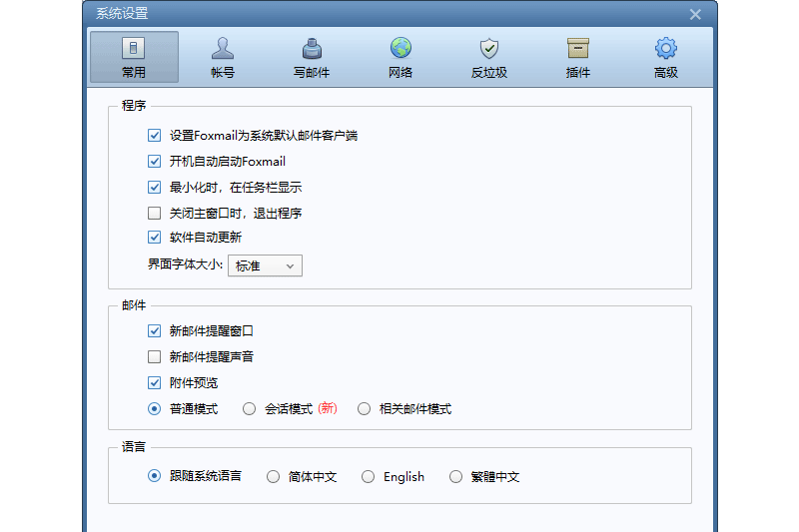Open the 帐号 account settings tab
The width and height of the screenshot is (799, 532).
click(x=223, y=57)
